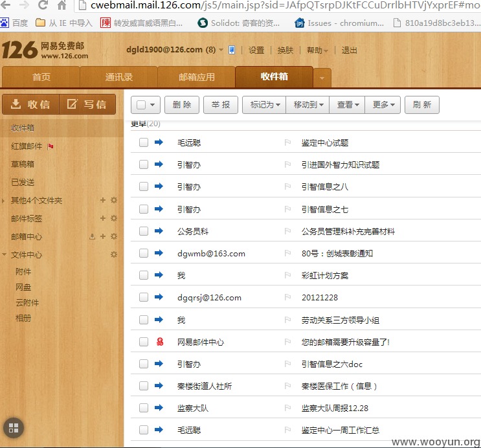Go to browser home page icon
The width and height of the screenshot is (481, 448).
(x=62, y=5)
